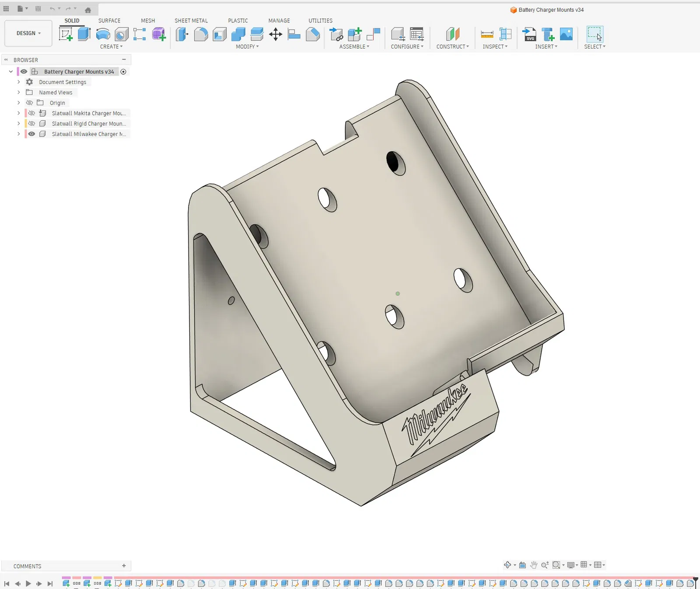Click the Insert Component icon in Assemble
The width and height of the screenshot is (700, 589).
click(336, 34)
